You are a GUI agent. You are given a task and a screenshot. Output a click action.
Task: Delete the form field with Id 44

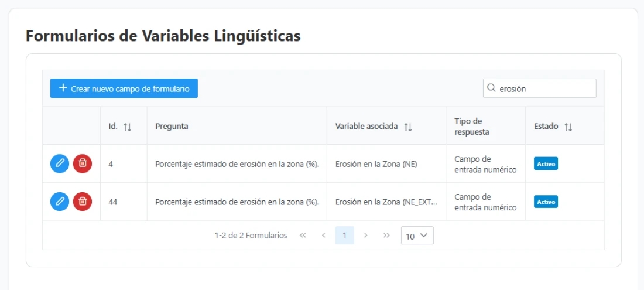(83, 202)
